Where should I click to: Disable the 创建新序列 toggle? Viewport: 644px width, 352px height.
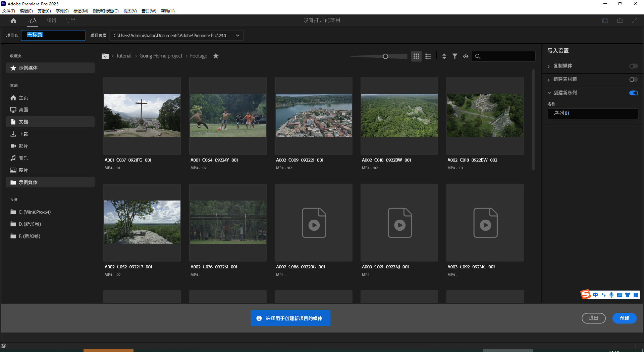coord(633,93)
